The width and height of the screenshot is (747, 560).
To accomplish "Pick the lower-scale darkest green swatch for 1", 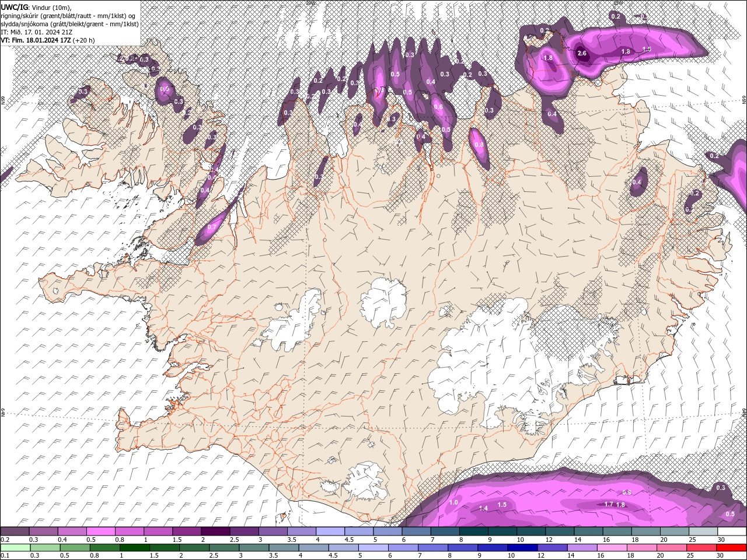I will pyautogui.click(x=134, y=547).
